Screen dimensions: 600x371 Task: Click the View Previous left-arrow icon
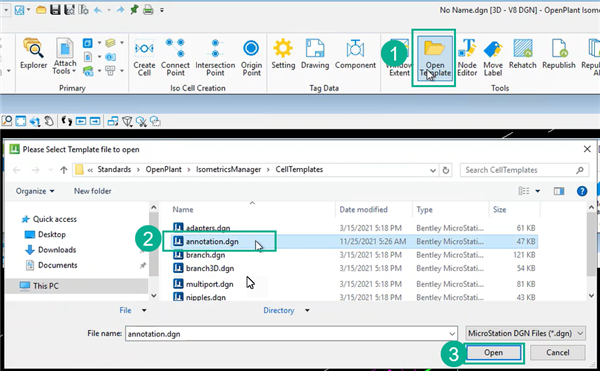tap(81, 121)
